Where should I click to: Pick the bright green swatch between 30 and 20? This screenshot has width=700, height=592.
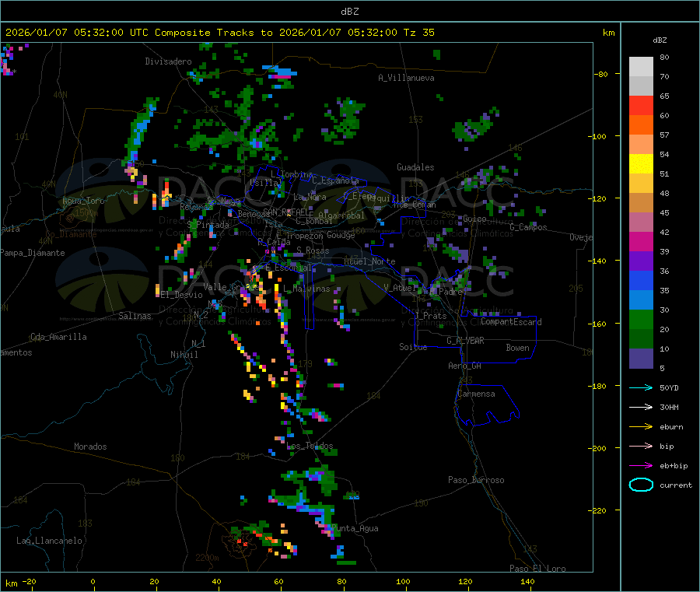pos(641,319)
